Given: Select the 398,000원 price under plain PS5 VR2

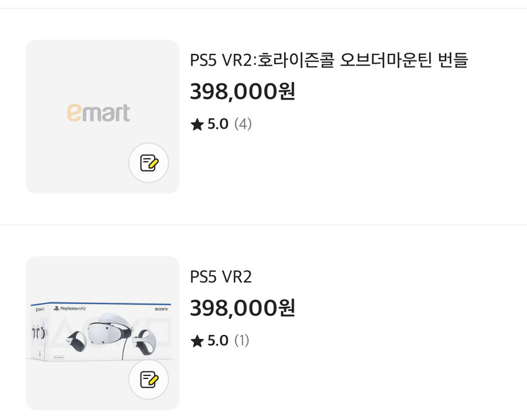Looking at the screenshot, I should (242, 308).
